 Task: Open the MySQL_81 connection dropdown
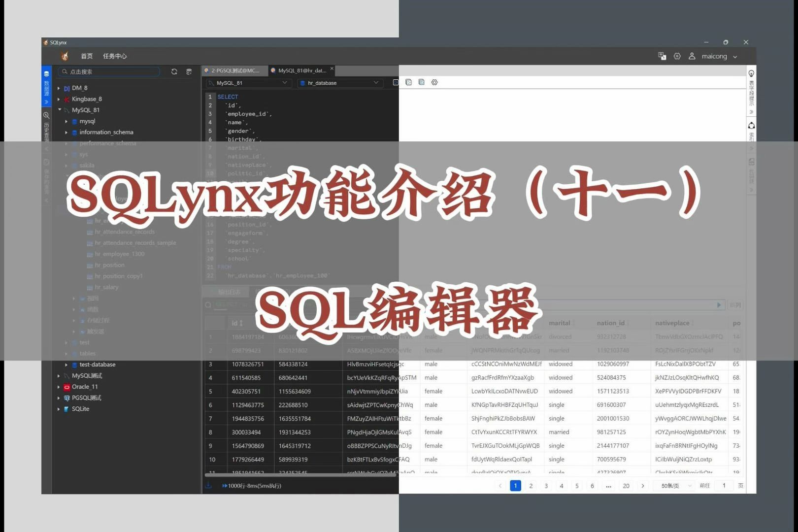248,83
